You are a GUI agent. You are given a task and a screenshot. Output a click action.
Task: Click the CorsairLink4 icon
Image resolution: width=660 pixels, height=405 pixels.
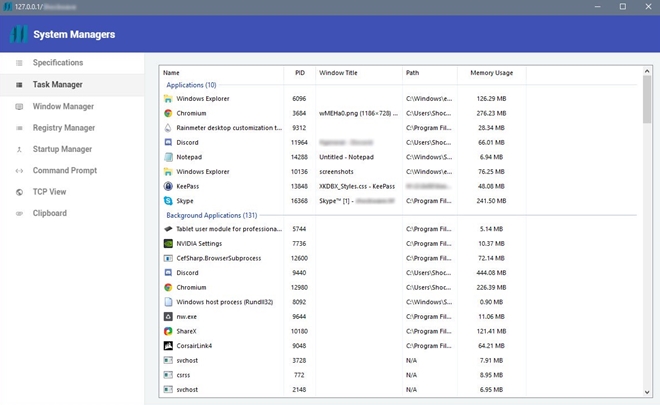point(168,346)
